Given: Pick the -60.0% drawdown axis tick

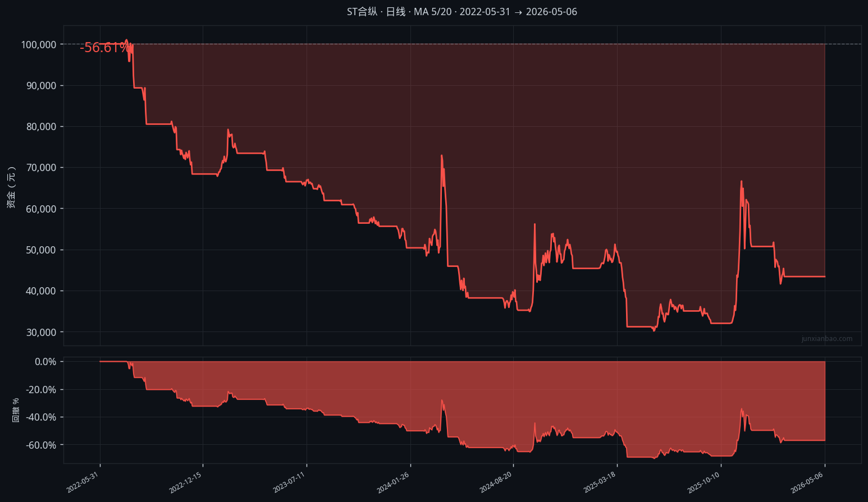Looking at the screenshot, I should click(x=41, y=445).
